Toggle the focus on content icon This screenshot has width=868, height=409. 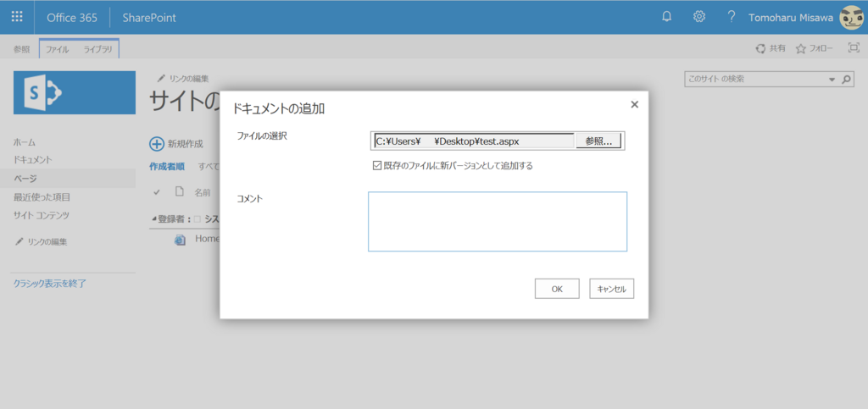pyautogui.click(x=853, y=48)
